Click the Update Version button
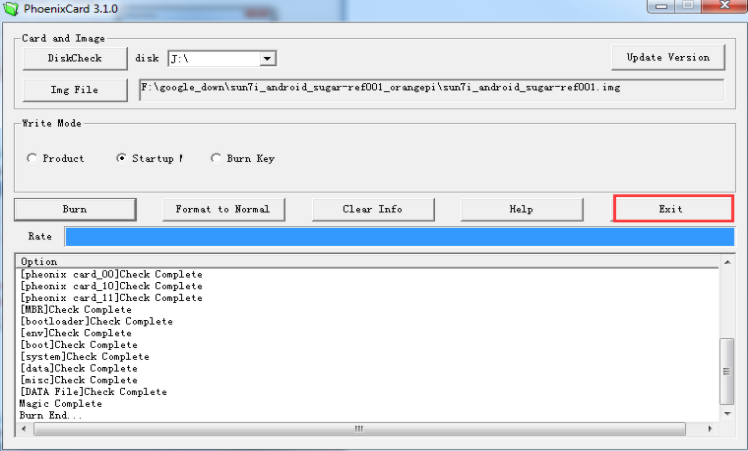 point(668,57)
